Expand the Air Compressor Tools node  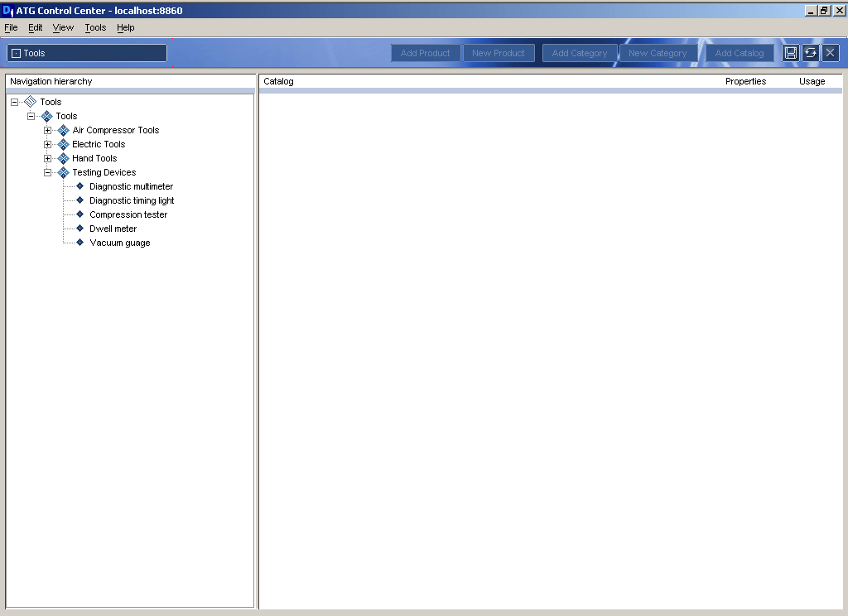[47, 130]
